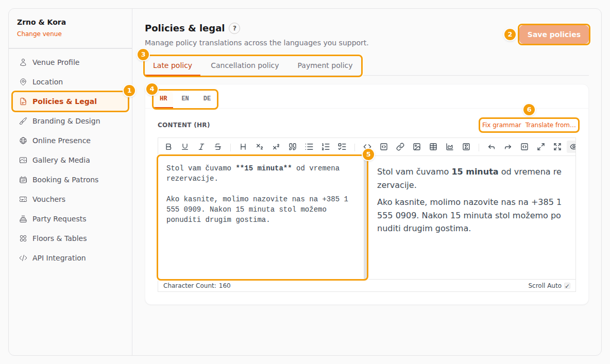Navigate to Floors & Tables
Viewport: 610px width, 364px height.
(x=71, y=238)
